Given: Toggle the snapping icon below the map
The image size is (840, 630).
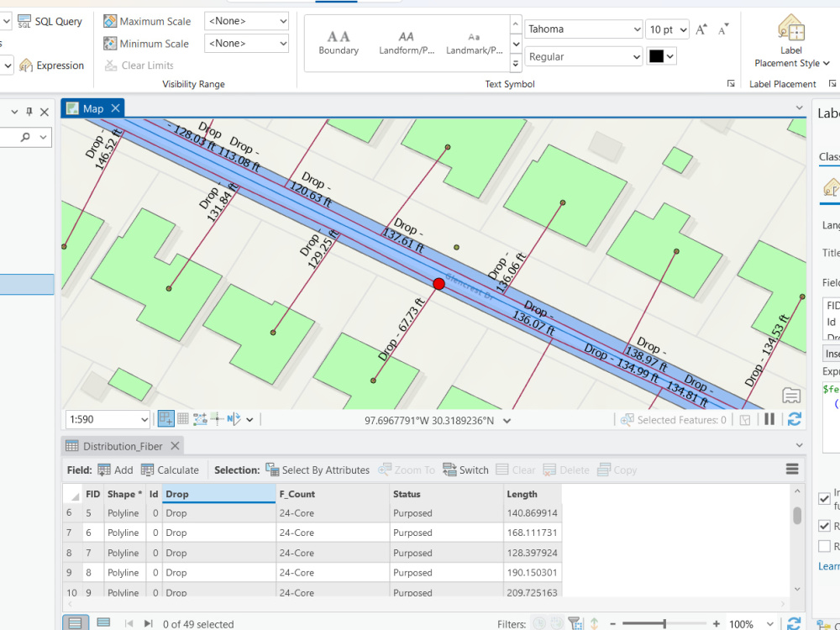Looking at the screenshot, I should coord(166,419).
